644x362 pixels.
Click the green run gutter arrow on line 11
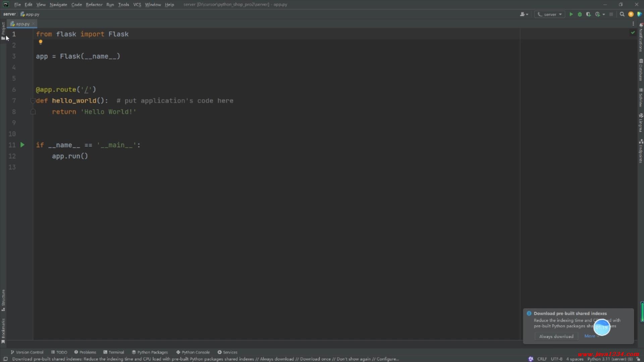tap(22, 145)
